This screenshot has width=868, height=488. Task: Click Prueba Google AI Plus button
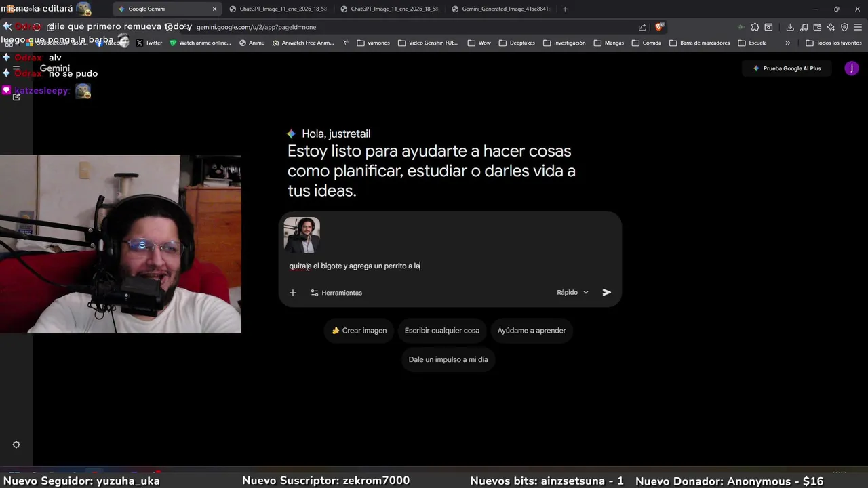pos(787,68)
